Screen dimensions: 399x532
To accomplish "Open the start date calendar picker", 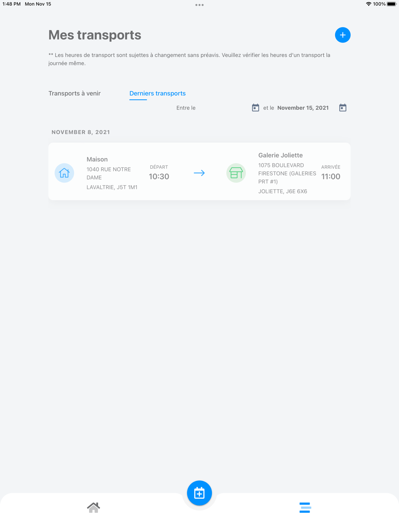I will click(x=256, y=108).
